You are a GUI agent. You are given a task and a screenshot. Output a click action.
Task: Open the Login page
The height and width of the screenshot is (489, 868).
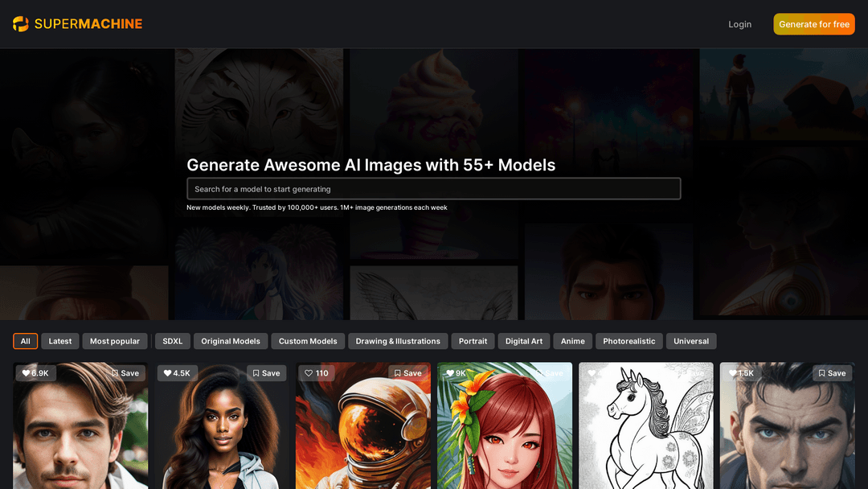click(739, 24)
